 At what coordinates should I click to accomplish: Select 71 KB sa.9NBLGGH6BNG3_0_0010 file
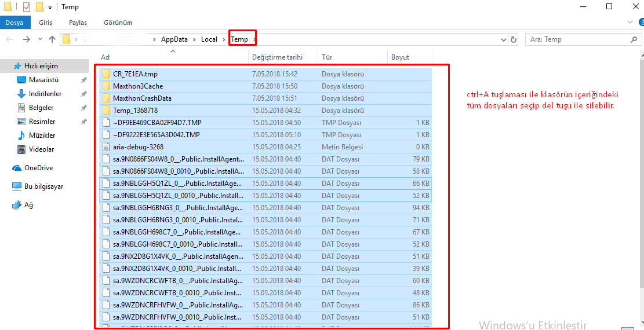coord(265,220)
